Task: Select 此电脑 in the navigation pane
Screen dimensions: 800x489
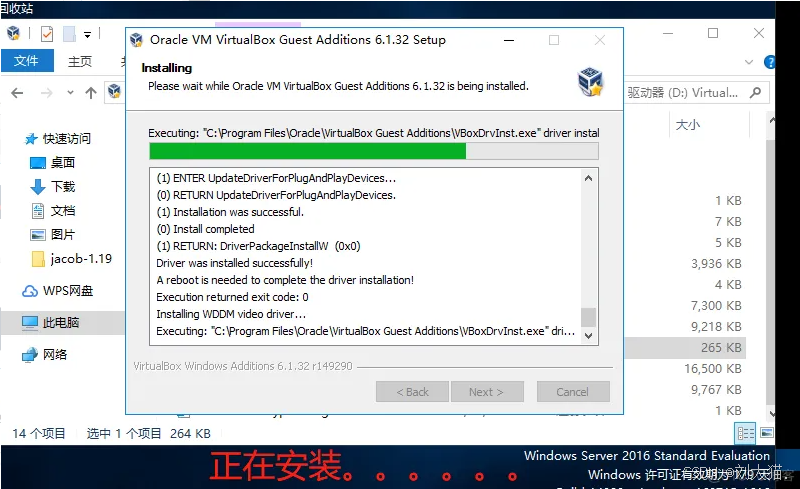Action: click(62, 323)
